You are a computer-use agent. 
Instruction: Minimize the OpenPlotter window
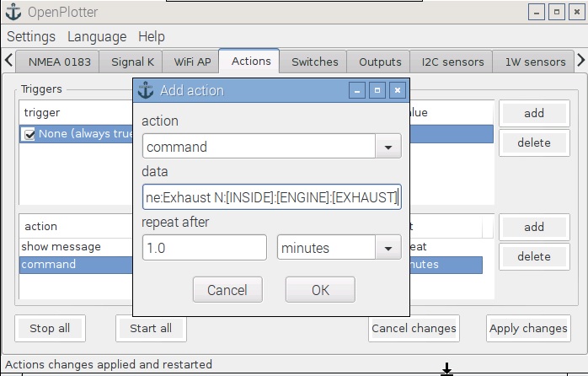(537, 12)
